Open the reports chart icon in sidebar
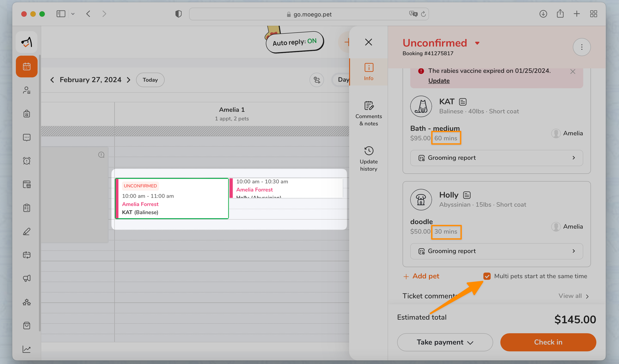 tap(27, 349)
